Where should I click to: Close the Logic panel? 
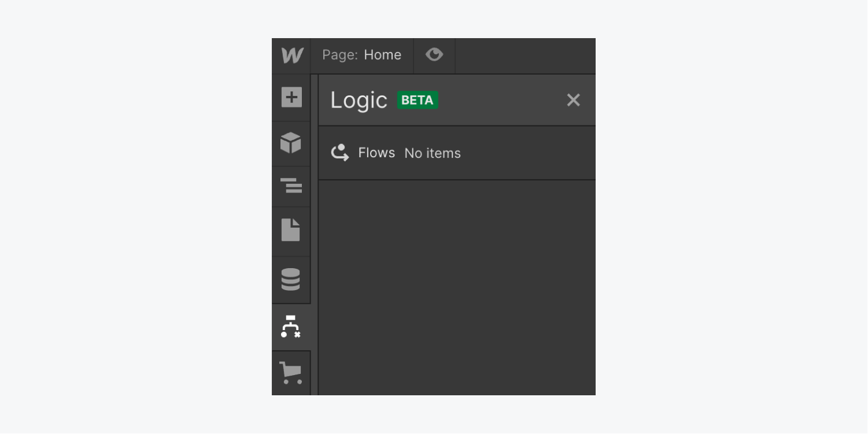coord(573,100)
